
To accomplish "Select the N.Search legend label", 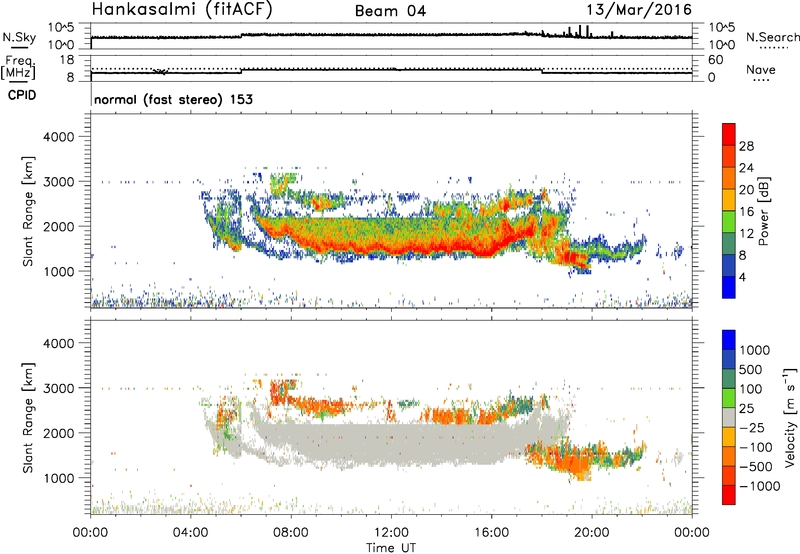I will point(772,37).
